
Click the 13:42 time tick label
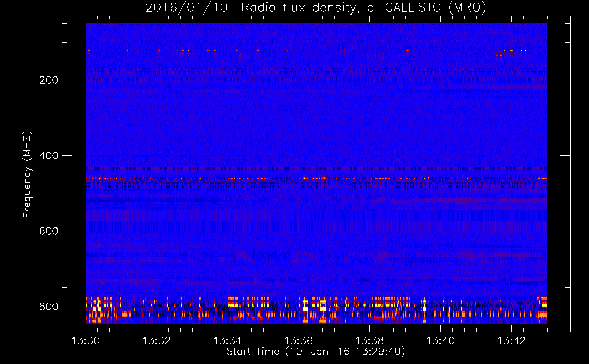(x=511, y=341)
